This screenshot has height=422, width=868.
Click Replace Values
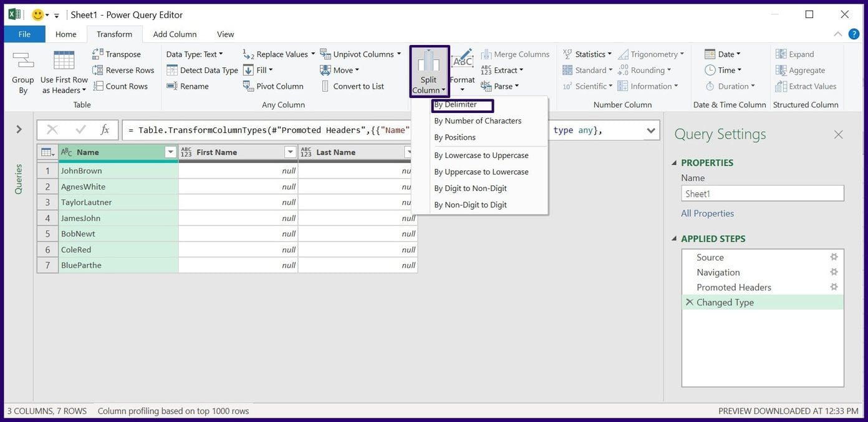click(x=279, y=54)
